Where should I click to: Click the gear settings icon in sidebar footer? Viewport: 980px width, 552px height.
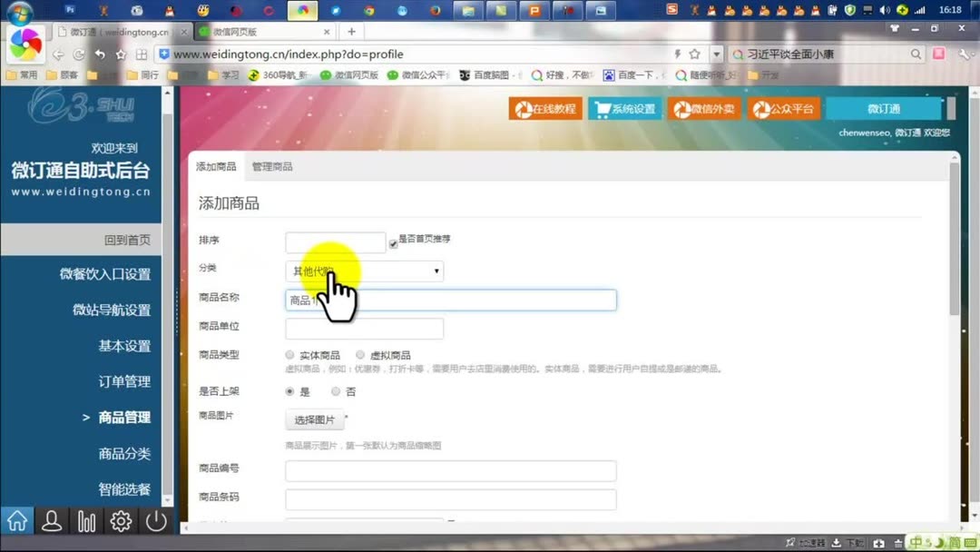coord(121,520)
